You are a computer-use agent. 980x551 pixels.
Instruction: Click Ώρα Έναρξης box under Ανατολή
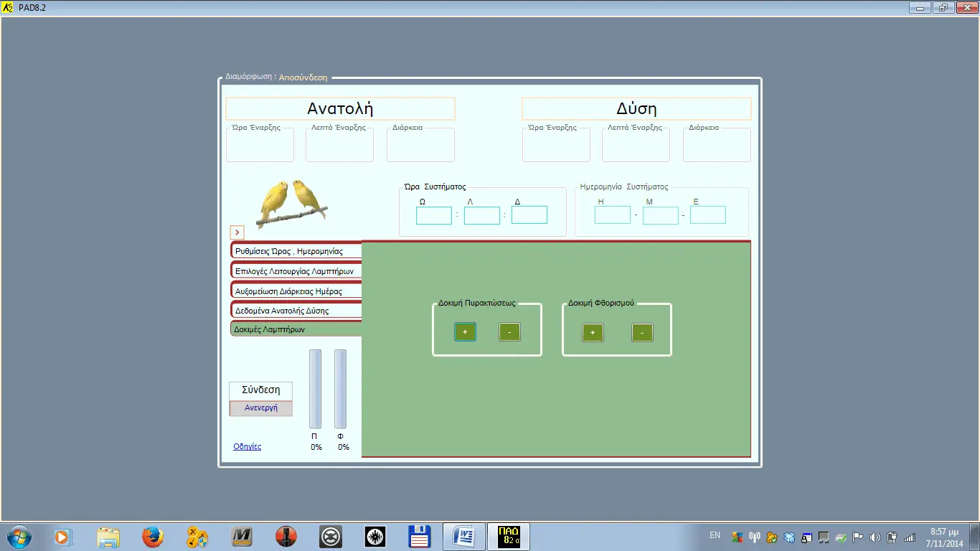click(260, 145)
